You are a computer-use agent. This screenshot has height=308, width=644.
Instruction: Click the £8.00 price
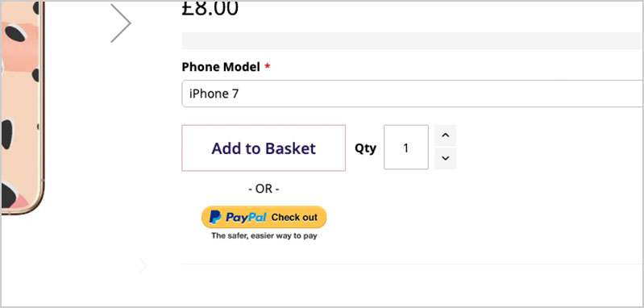point(210,9)
